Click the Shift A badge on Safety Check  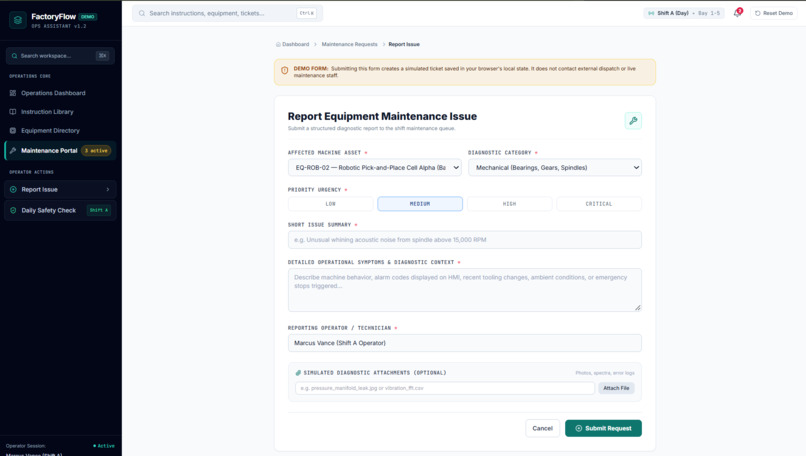point(99,210)
